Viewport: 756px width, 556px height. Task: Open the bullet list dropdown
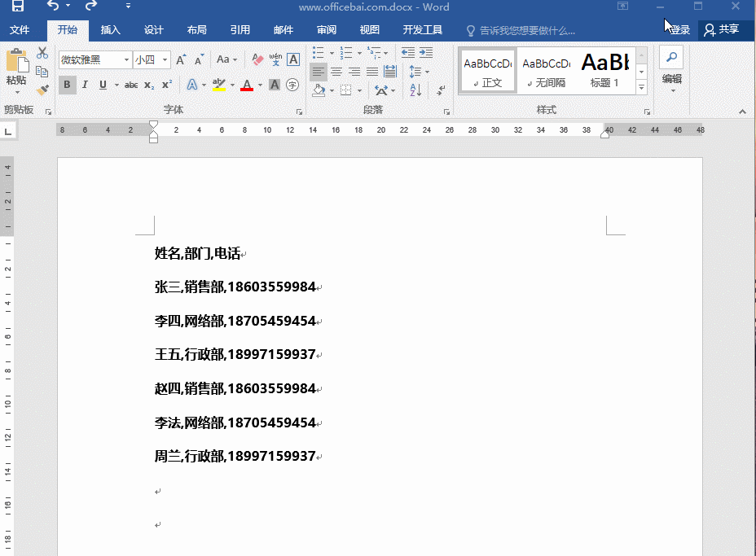[332, 53]
